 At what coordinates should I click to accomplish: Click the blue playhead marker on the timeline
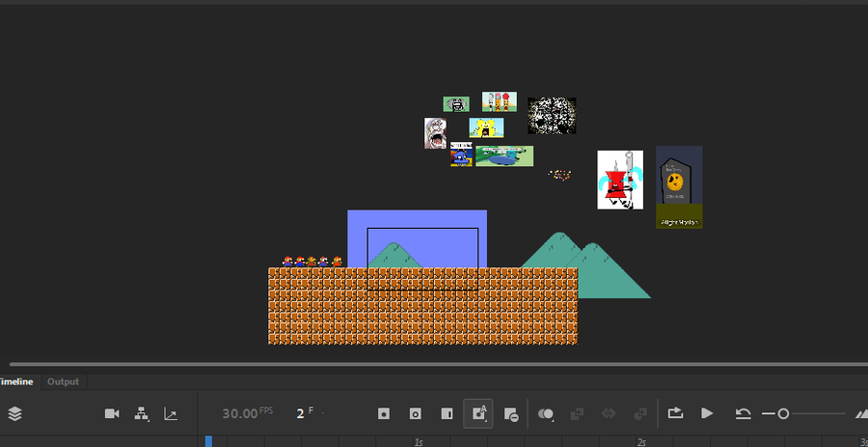(208, 441)
